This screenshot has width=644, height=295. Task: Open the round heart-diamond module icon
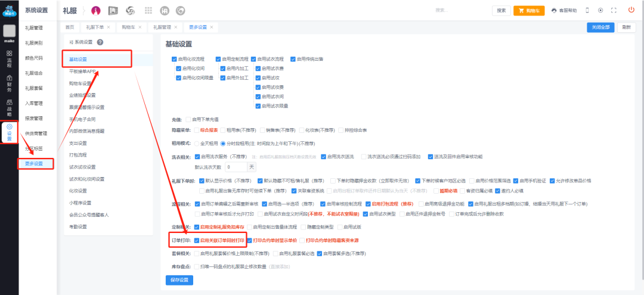(x=180, y=11)
